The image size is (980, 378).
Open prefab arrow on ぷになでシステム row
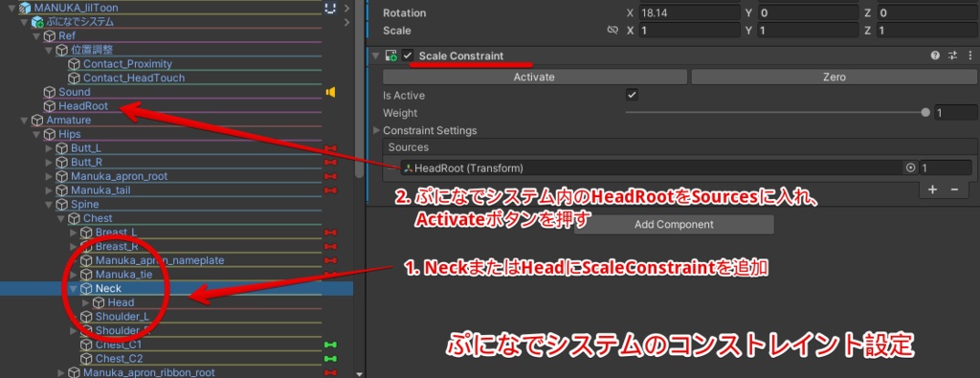pos(346,22)
